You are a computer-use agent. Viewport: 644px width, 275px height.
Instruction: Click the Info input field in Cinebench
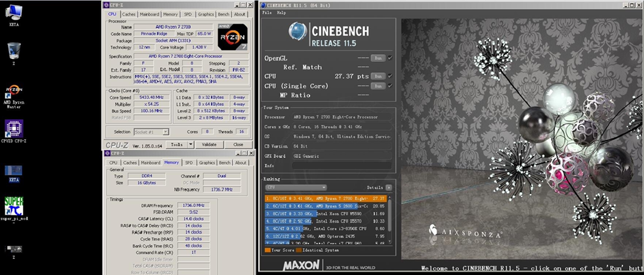pos(342,165)
